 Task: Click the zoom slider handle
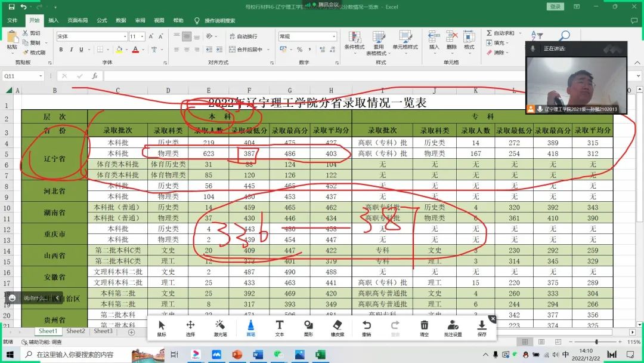pyautogui.click(x=596, y=342)
